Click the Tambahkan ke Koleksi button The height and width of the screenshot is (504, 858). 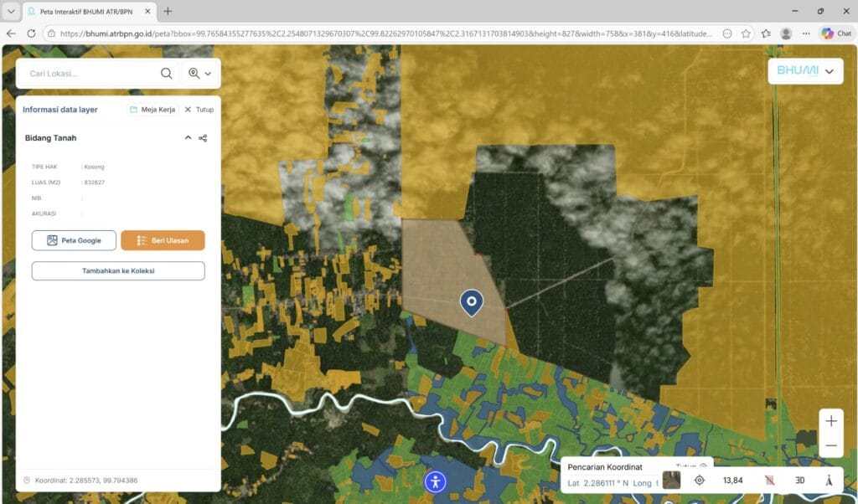(x=118, y=270)
